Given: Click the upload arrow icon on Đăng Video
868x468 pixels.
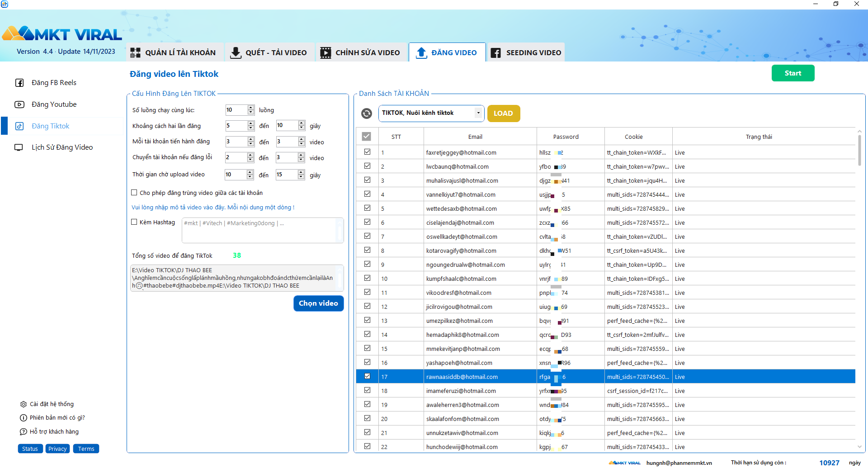Looking at the screenshot, I should click(x=421, y=52).
